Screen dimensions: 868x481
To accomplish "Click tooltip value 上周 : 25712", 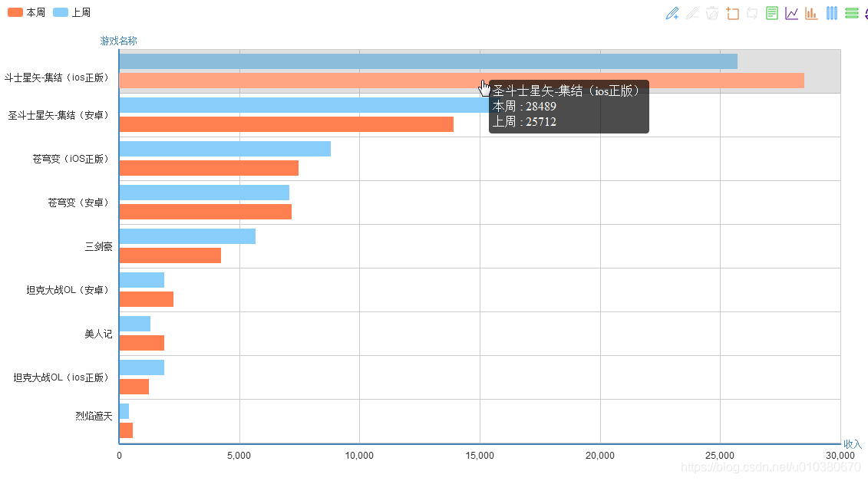I will pos(524,122).
